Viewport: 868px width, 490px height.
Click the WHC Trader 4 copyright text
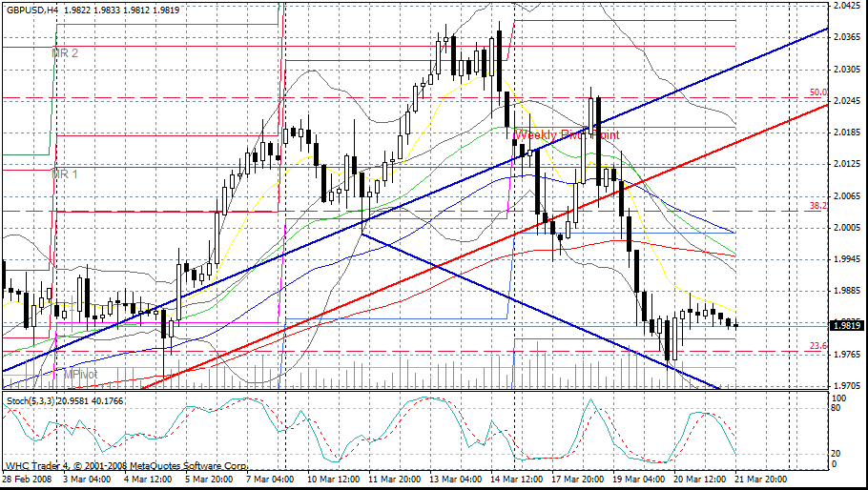click(x=126, y=466)
